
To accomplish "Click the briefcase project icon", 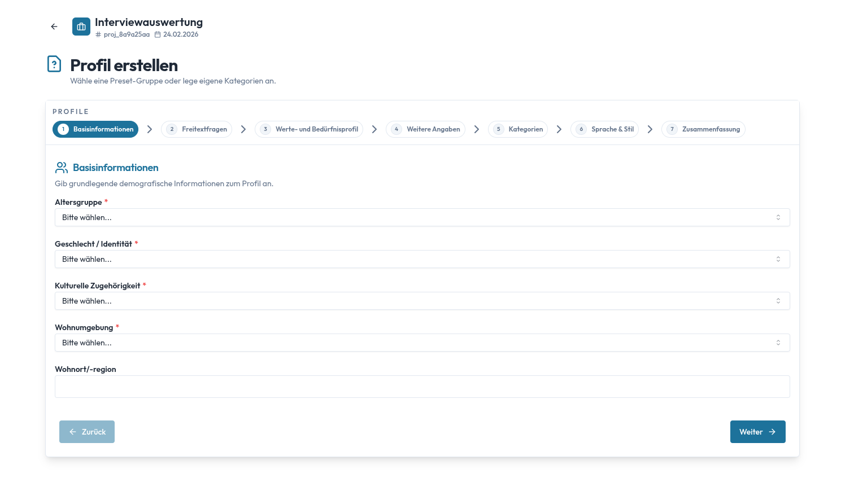I will coord(81,27).
